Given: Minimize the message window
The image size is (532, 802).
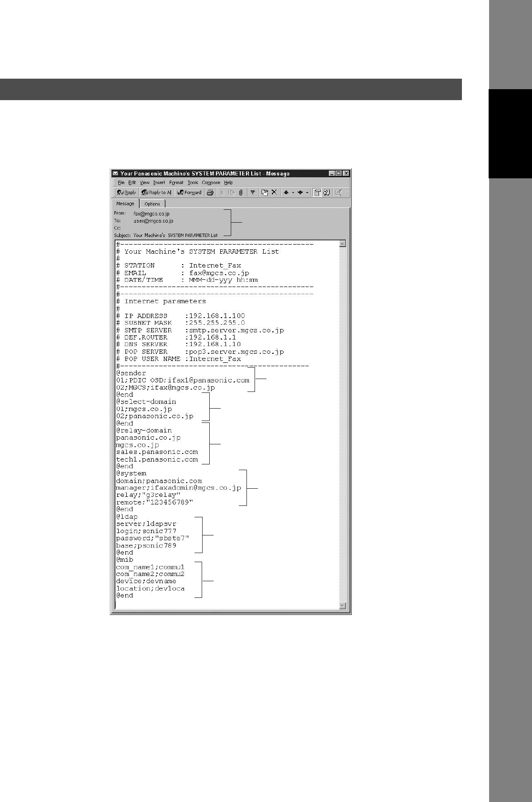Looking at the screenshot, I should (332, 174).
